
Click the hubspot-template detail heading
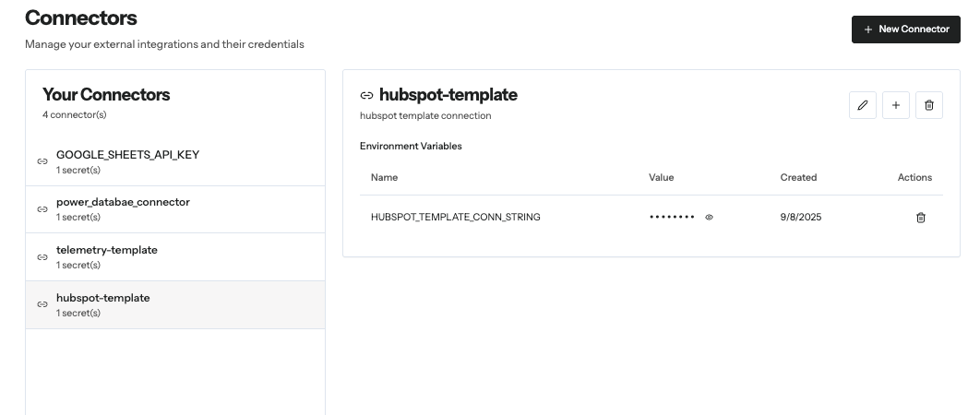448,95
